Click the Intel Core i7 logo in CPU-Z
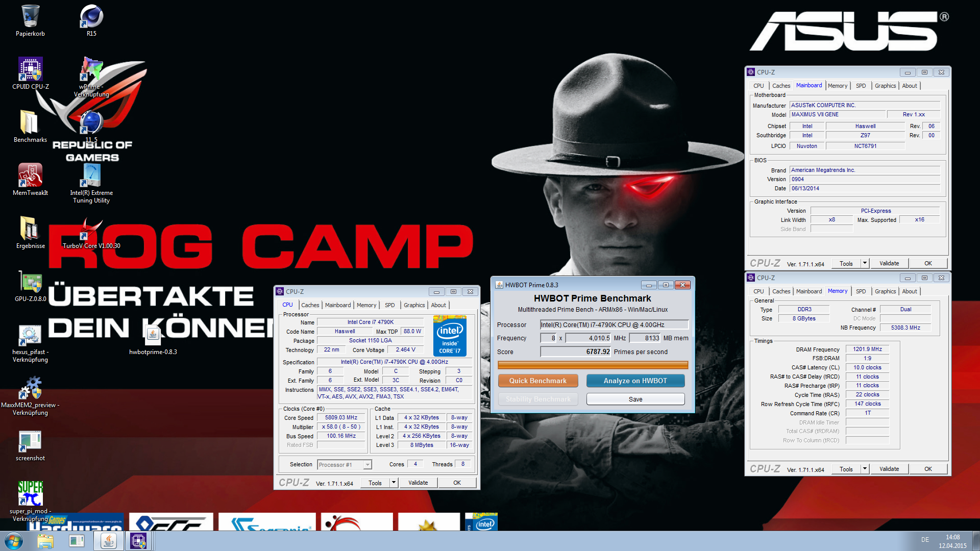The height and width of the screenshot is (551, 980). coord(450,335)
